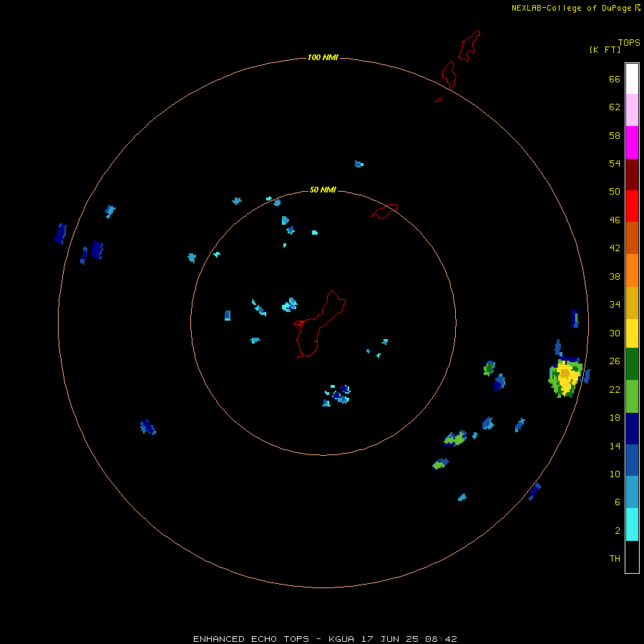The height and width of the screenshot is (644, 644).
Task: Click the dark green legend swatch
Action: tap(632, 364)
